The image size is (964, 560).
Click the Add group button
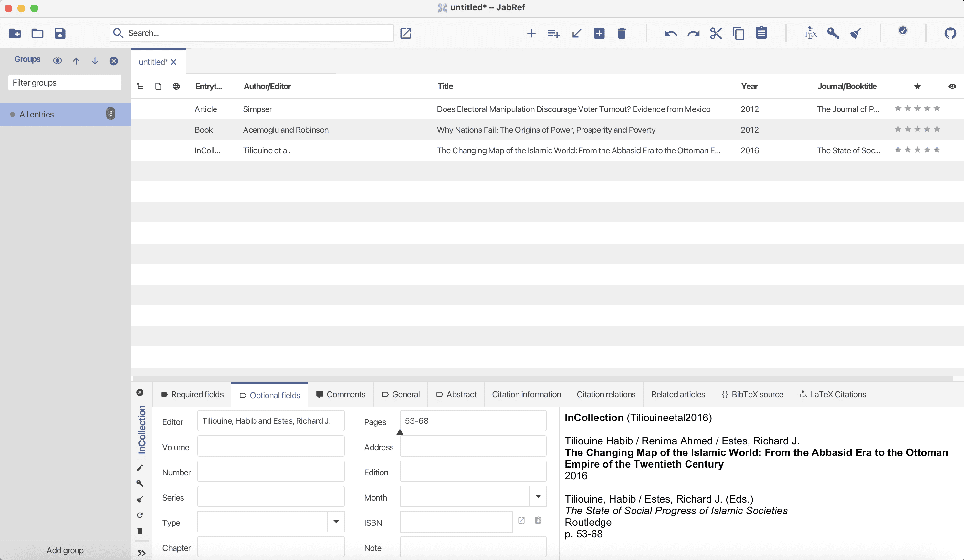65,550
